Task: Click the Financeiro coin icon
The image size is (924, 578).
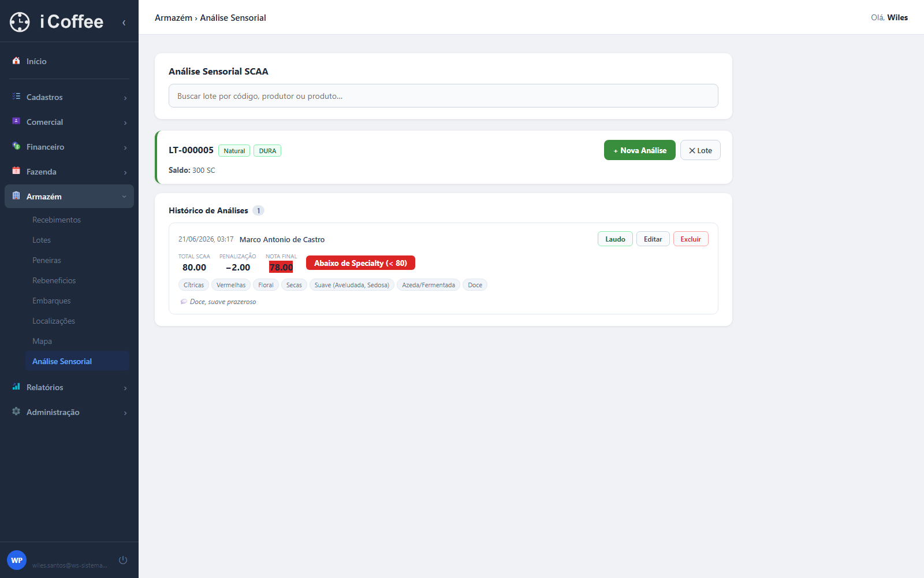Action: pos(16,146)
